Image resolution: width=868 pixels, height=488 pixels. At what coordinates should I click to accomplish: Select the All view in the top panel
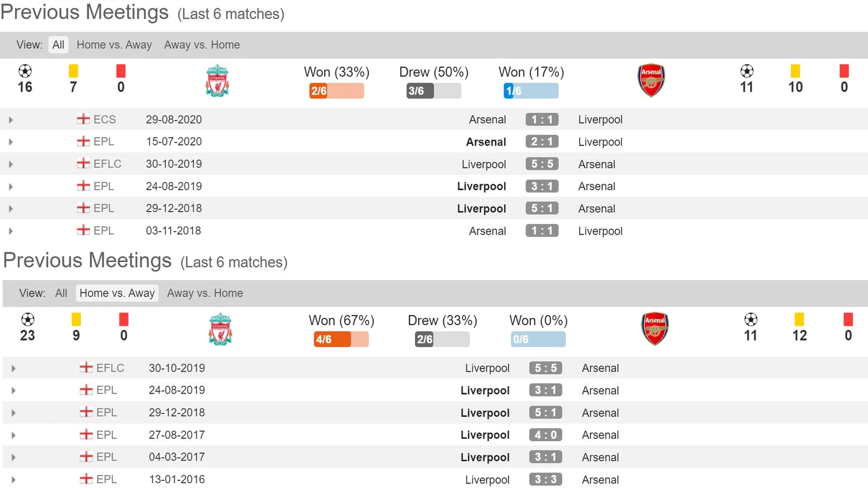(58, 45)
